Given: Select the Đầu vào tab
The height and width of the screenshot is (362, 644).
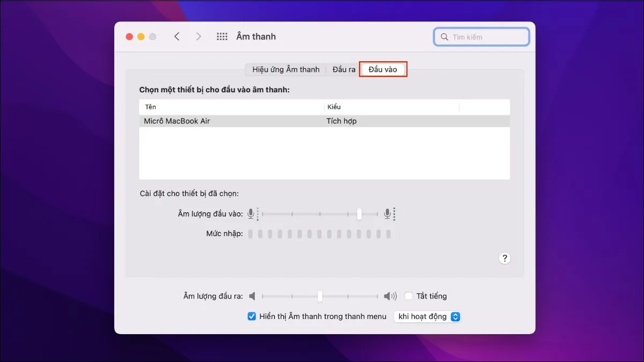Looking at the screenshot, I should [x=383, y=70].
